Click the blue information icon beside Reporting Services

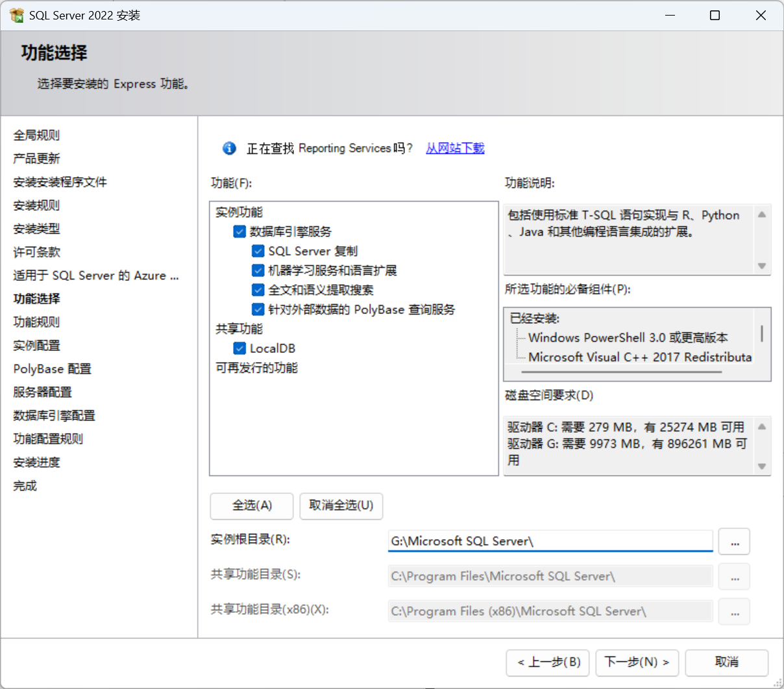coord(229,149)
